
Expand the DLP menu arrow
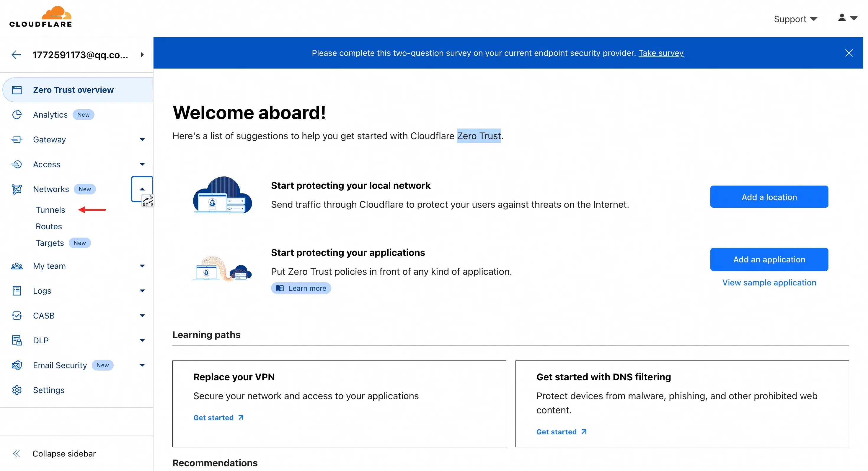pos(142,340)
